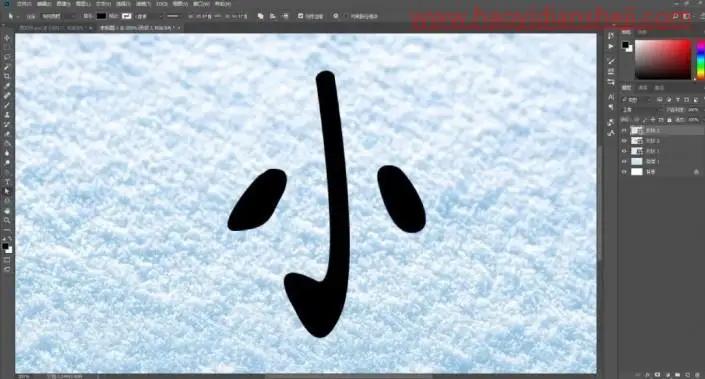Toggle the align edges checkbox
The width and height of the screenshot is (705, 379).
(x=300, y=16)
